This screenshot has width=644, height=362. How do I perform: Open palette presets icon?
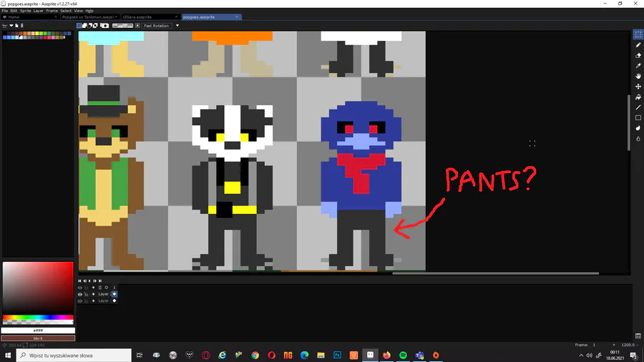click(4, 26)
